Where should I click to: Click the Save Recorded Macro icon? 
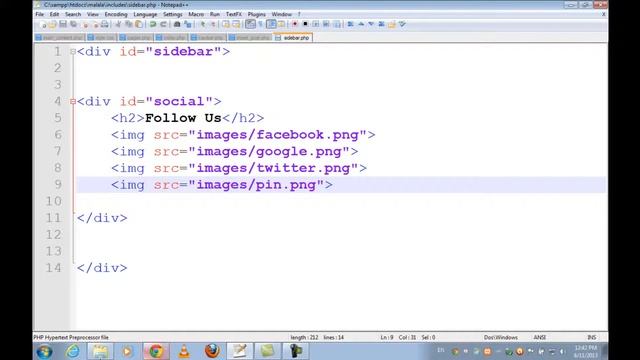pos(337,24)
